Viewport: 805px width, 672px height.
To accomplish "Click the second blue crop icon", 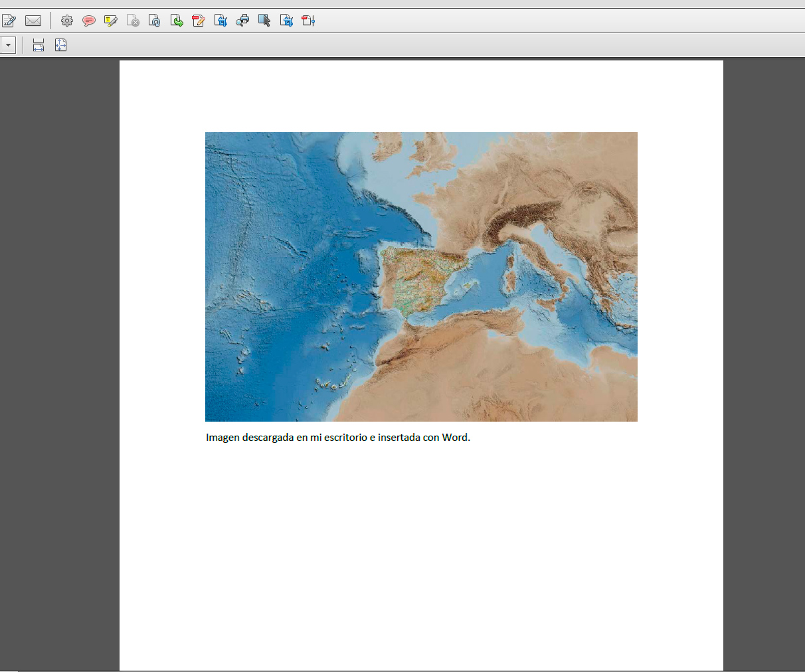I will 287,21.
